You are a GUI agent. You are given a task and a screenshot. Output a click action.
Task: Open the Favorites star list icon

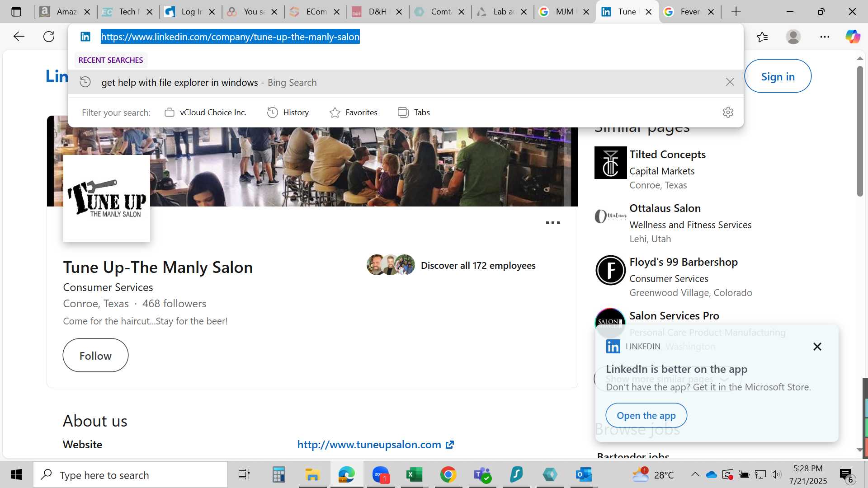[x=762, y=37]
